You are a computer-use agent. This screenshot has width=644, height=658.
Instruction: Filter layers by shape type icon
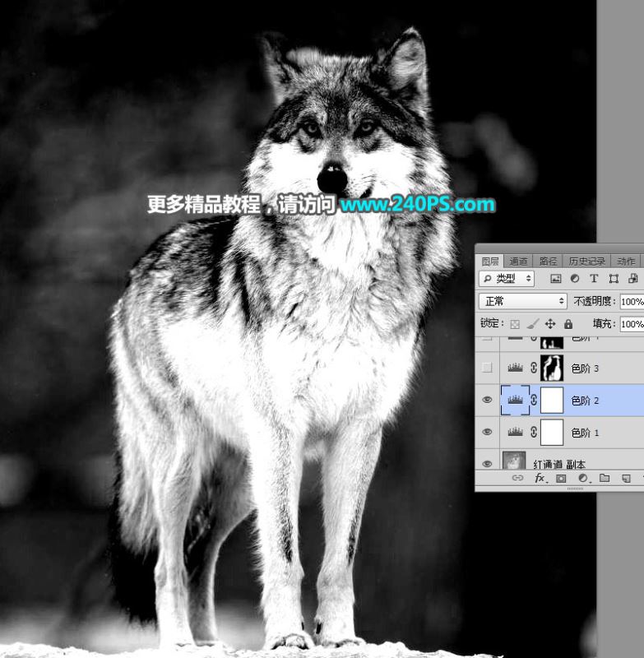click(614, 279)
